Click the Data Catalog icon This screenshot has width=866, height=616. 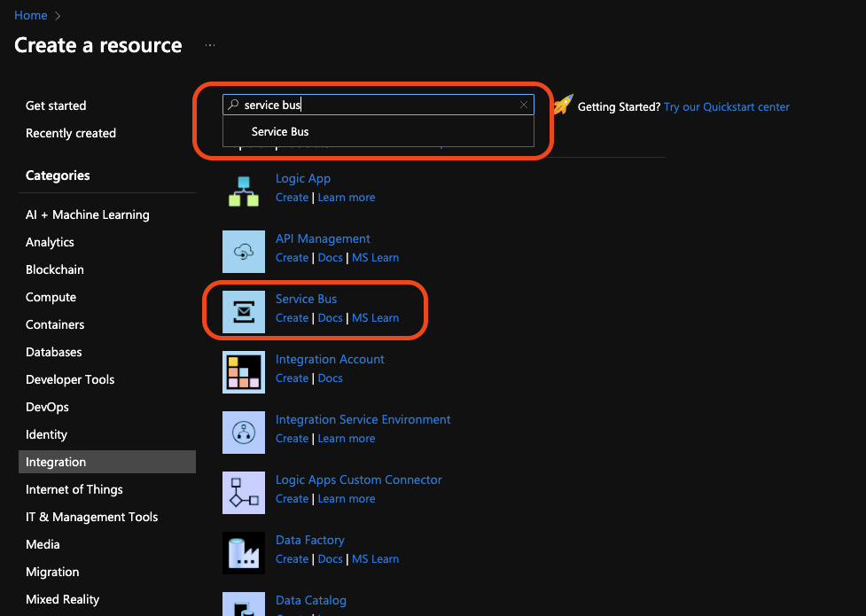coord(244,604)
